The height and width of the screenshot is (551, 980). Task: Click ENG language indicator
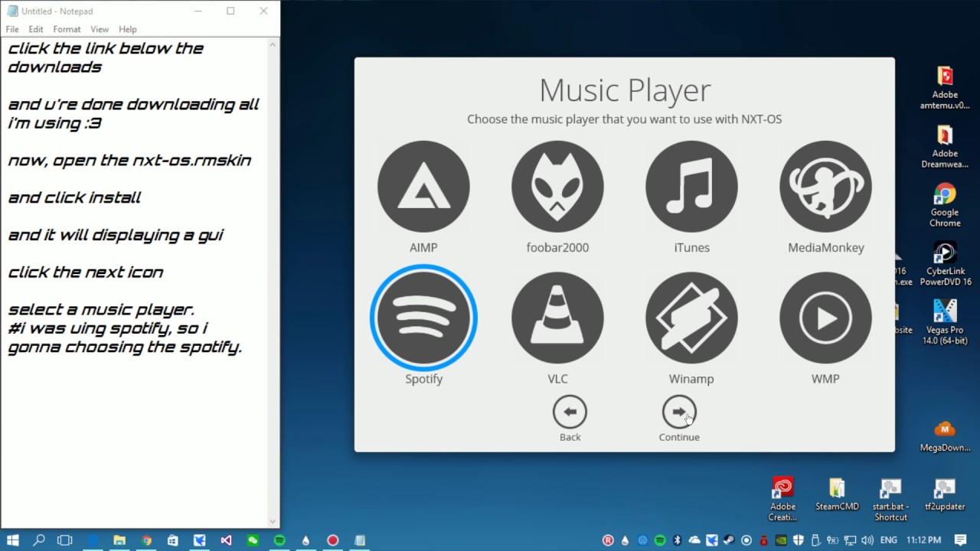click(889, 540)
